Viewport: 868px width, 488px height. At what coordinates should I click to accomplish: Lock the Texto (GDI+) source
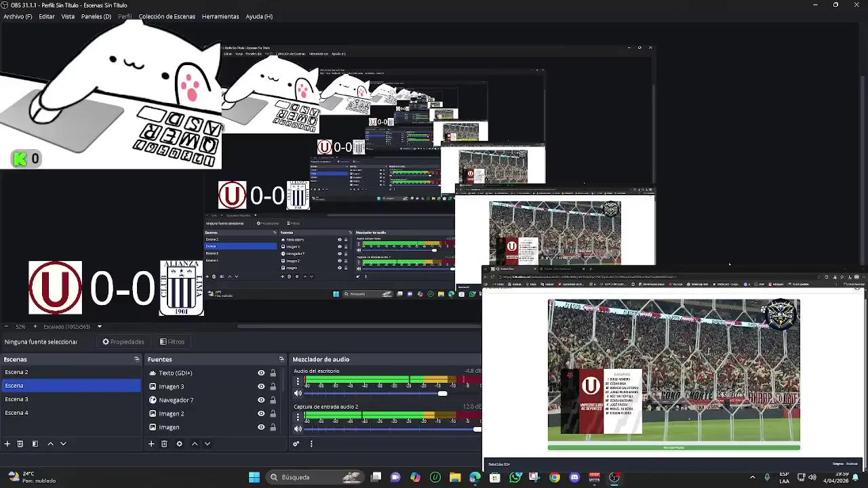point(273,373)
